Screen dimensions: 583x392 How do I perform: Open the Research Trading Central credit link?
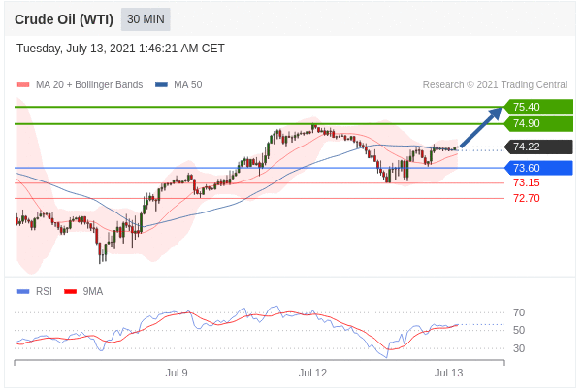coord(495,84)
